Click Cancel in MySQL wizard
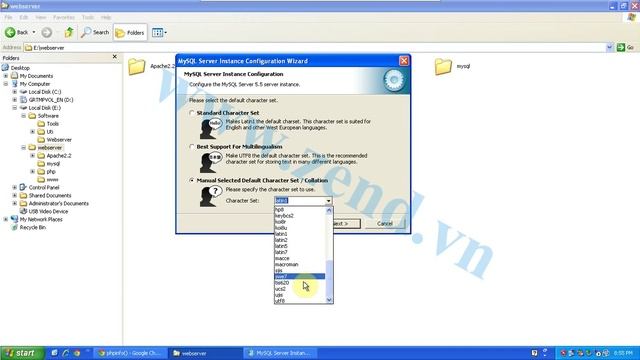The width and height of the screenshot is (640, 360). [x=385, y=224]
